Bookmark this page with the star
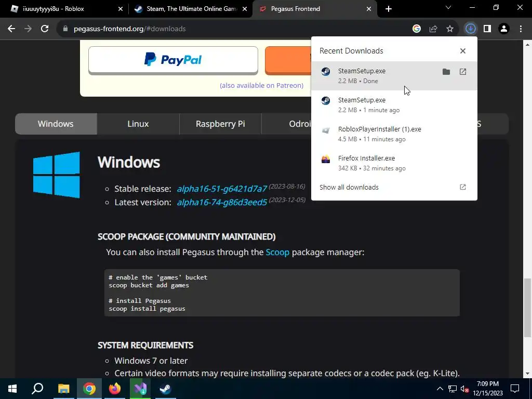Viewport: 532px width, 399px height. [450, 29]
